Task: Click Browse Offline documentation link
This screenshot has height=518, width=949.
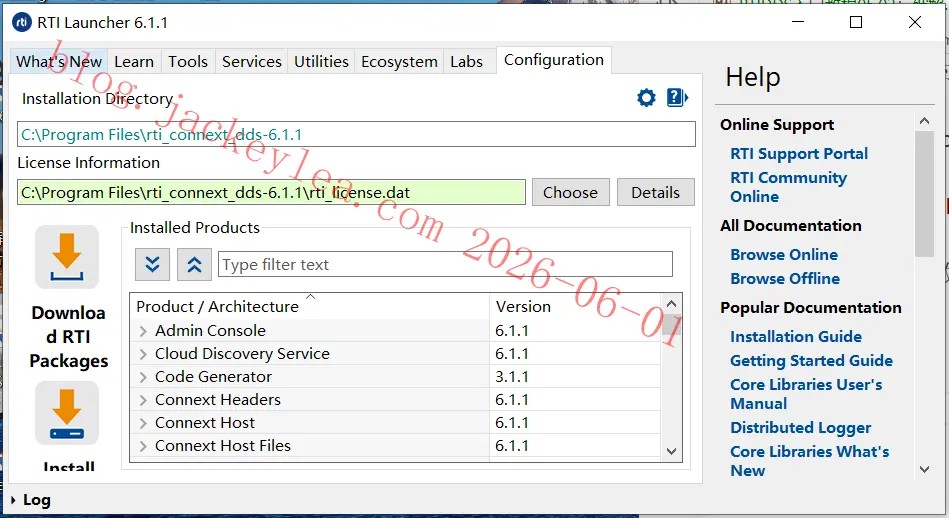Action: [x=785, y=279]
